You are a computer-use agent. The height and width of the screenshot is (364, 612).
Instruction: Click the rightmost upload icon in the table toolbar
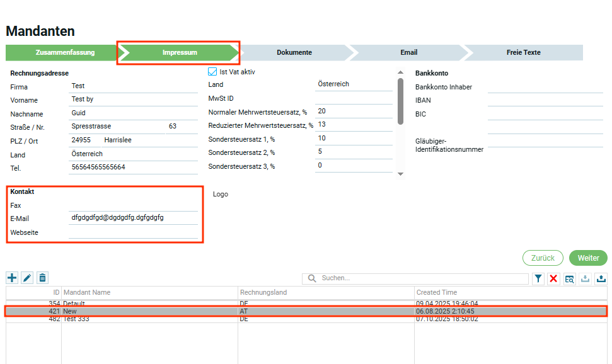click(601, 278)
